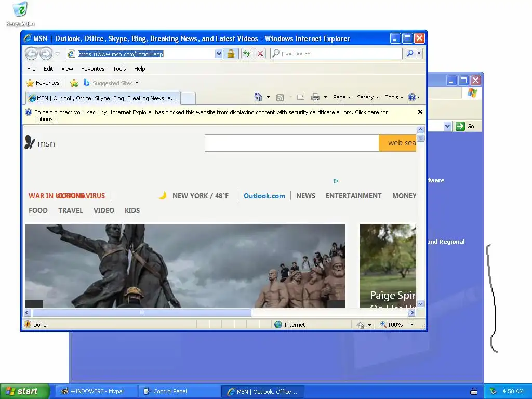Open the MONEY section link

point(404,196)
